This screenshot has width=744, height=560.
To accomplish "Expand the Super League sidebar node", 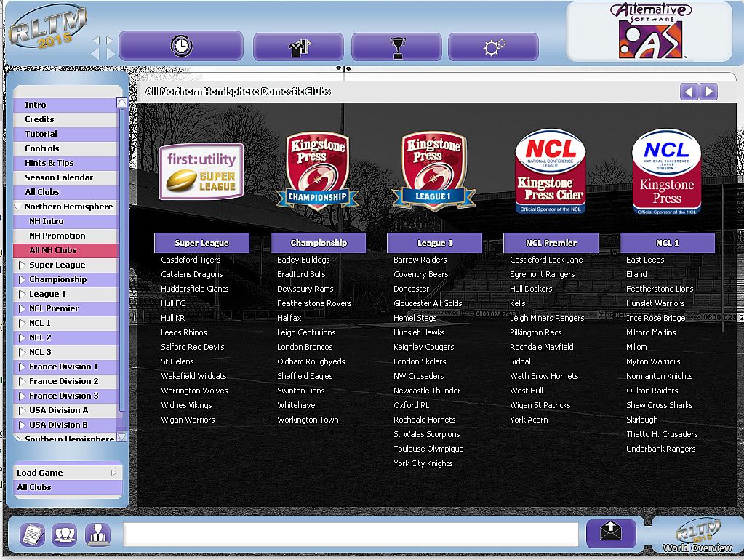I will click(22, 265).
